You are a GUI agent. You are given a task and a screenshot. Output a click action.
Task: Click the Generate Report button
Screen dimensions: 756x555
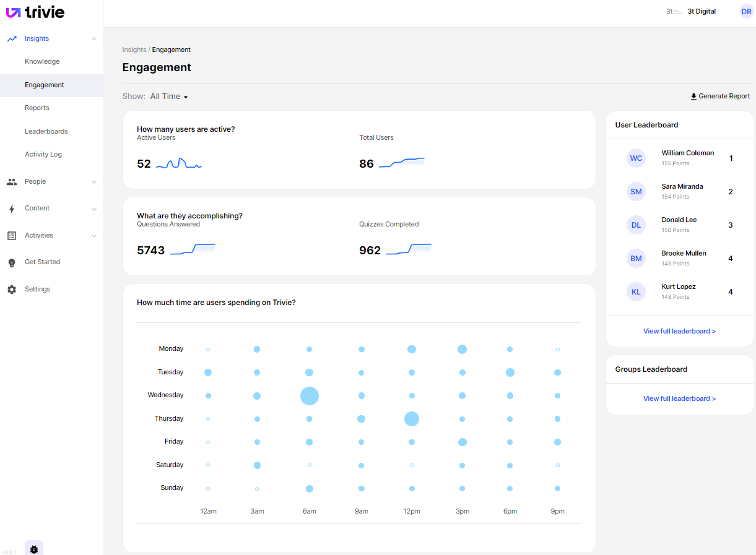720,97
